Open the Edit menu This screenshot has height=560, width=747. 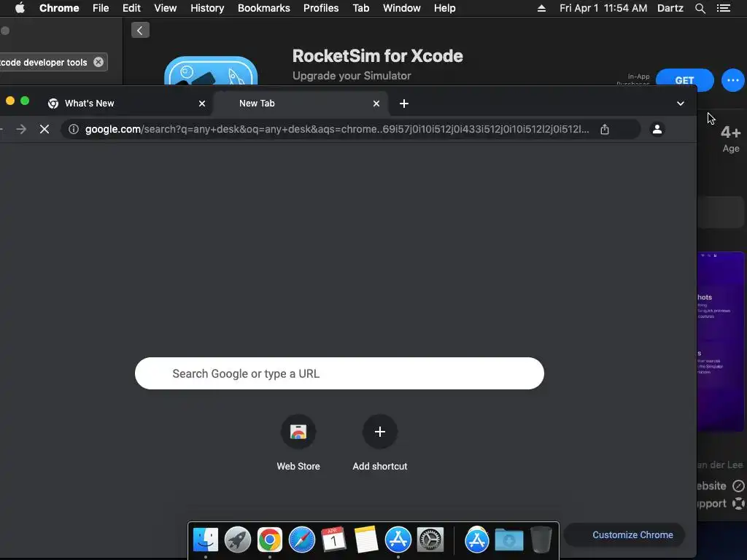pos(131,8)
